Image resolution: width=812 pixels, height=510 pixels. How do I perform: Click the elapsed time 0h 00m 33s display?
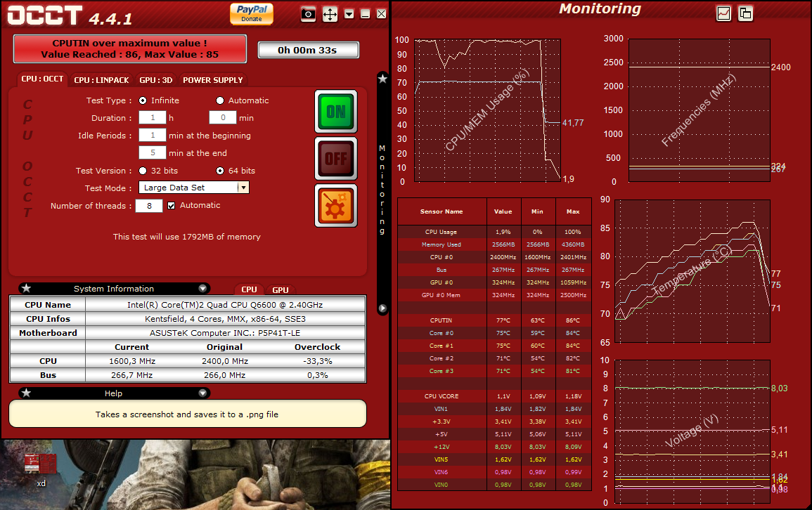308,50
